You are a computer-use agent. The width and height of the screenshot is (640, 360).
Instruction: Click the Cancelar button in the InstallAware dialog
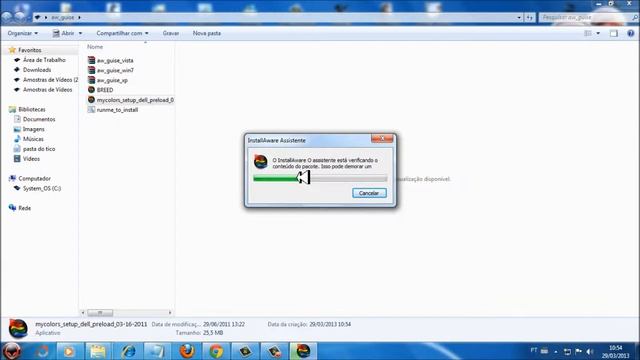pyautogui.click(x=369, y=193)
